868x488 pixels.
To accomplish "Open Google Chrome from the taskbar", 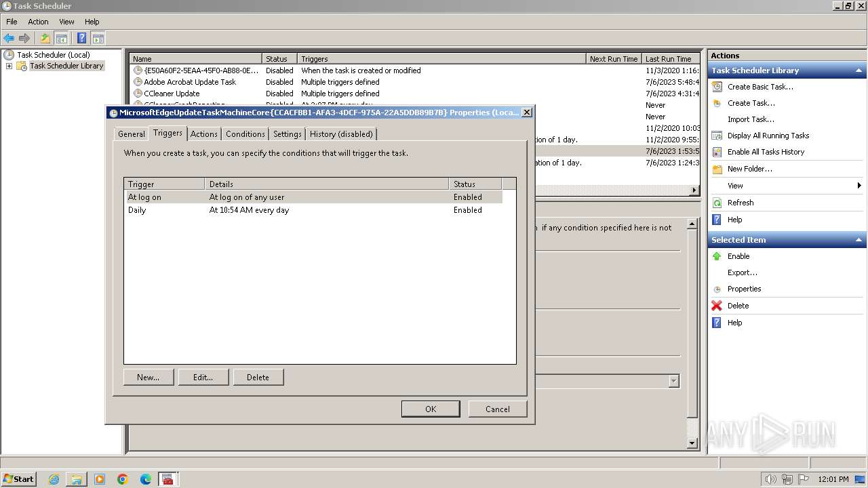I will 123,479.
